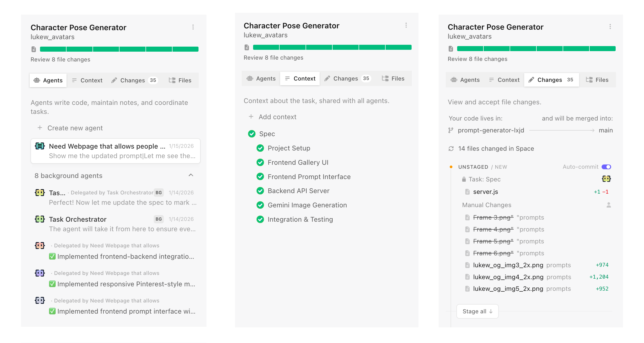Click the yellow agent icon beside Task: Spec
The height and width of the screenshot is (343, 644).
pos(606,179)
